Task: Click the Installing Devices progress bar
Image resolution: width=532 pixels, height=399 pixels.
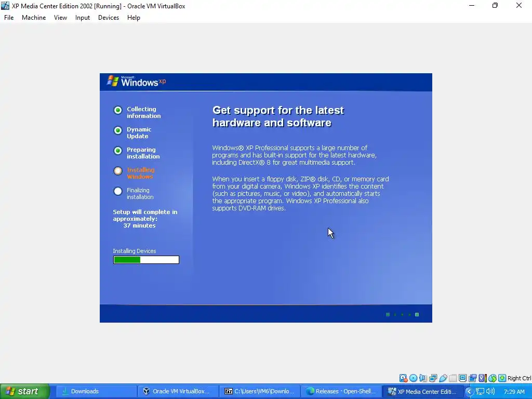Action: 146,260
